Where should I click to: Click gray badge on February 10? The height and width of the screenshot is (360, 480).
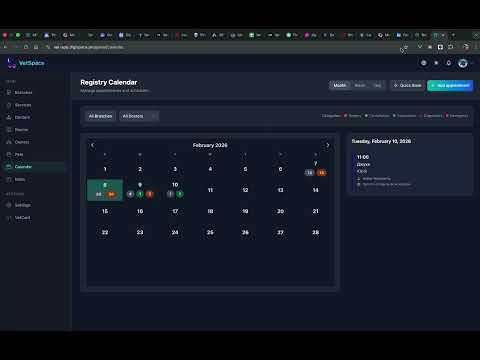tap(170, 194)
